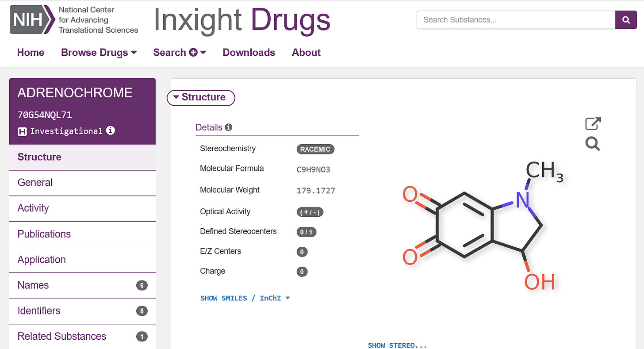Click the H status icon before Investigational
This screenshot has width=644, height=349.
tap(22, 131)
